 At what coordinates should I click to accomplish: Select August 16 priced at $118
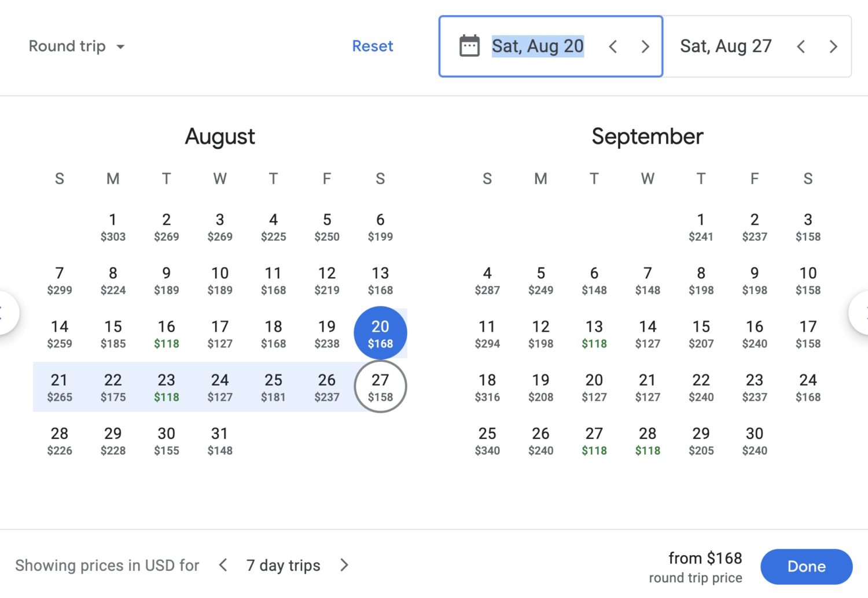166,333
